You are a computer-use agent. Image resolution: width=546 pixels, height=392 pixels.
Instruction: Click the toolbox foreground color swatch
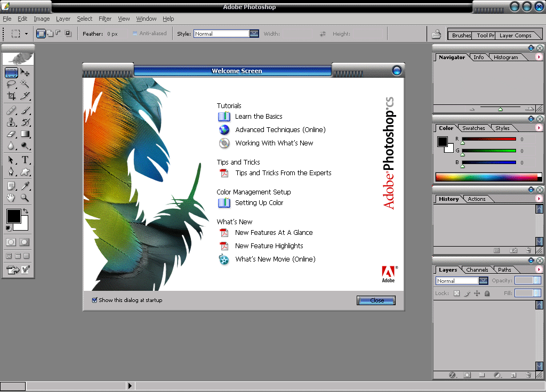[13, 216]
